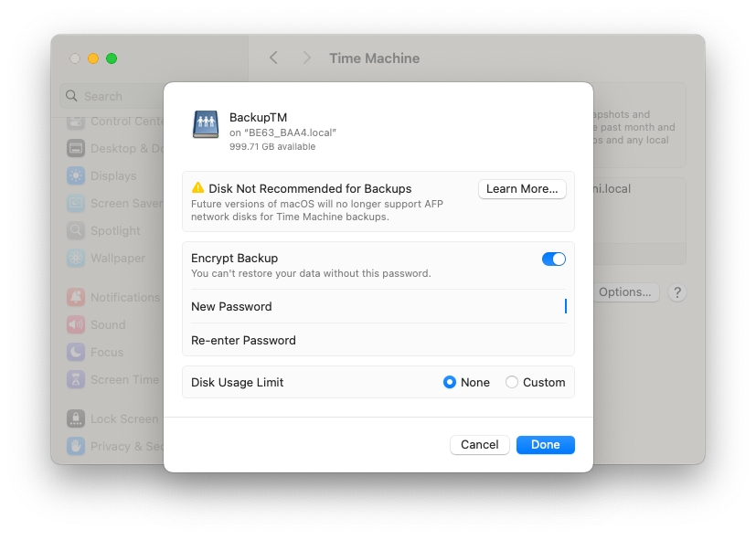Click the 'Disk Not Recommended for Backups' heading
This screenshot has width=756, height=540.
pos(310,188)
